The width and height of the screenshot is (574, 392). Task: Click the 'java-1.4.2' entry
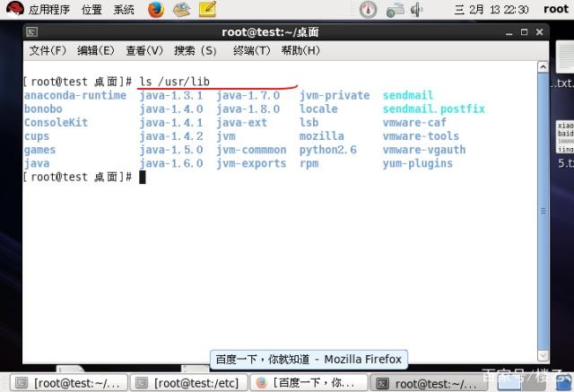[171, 136]
